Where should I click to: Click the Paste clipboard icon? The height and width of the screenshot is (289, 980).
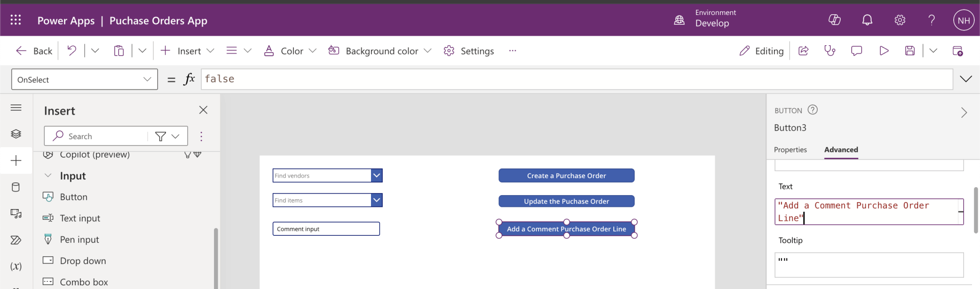118,51
